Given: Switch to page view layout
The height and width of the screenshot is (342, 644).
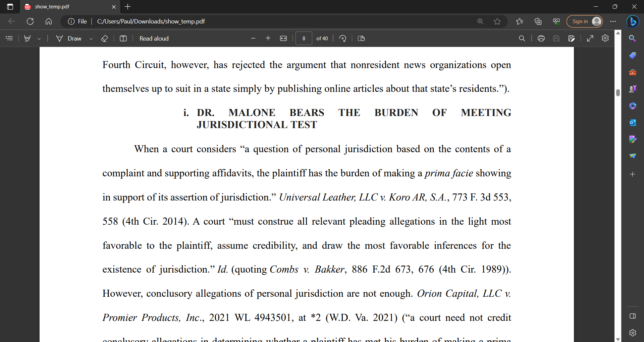Looking at the screenshot, I should 361,39.
